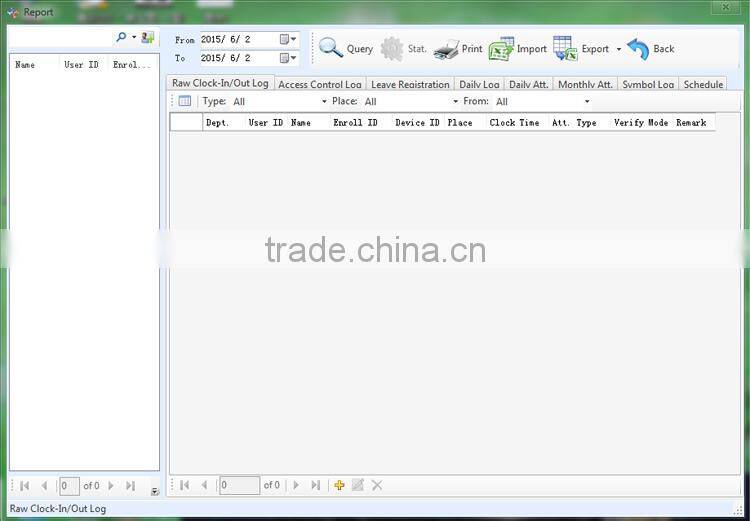Open the Schedule tab
The height and width of the screenshot is (521, 750).
[x=703, y=85]
